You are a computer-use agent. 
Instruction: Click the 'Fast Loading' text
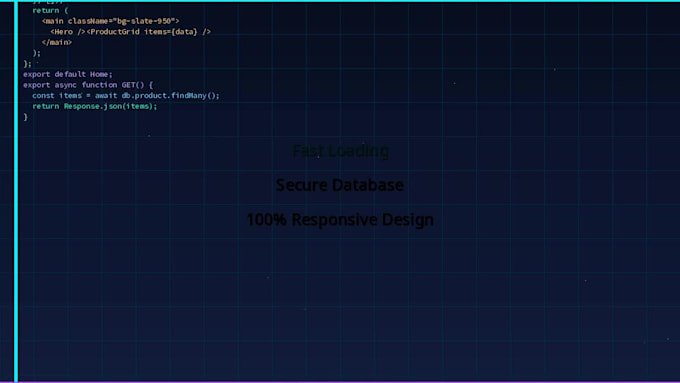(341, 151)
